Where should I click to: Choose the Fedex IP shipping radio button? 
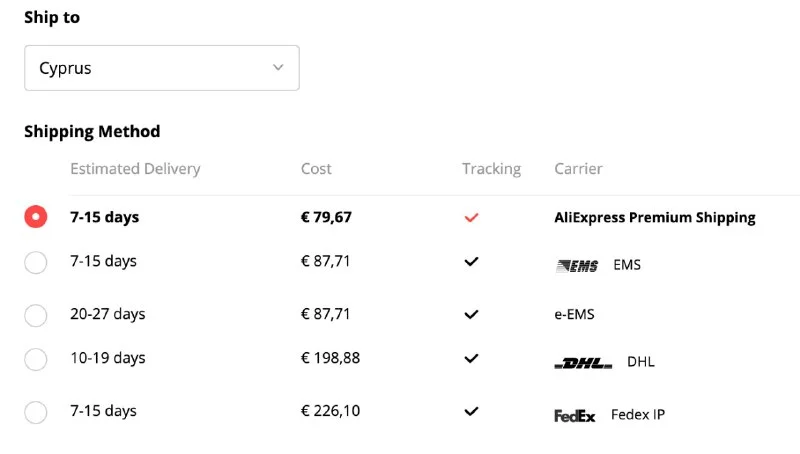tap(35, 412)
